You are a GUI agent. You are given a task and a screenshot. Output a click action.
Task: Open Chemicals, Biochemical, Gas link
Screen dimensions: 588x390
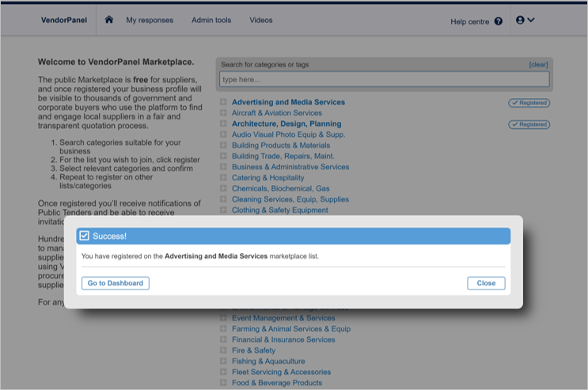[x=280, y=188]
